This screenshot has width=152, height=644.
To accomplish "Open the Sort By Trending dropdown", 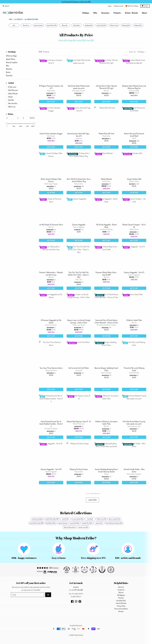I will coord(141,52).
